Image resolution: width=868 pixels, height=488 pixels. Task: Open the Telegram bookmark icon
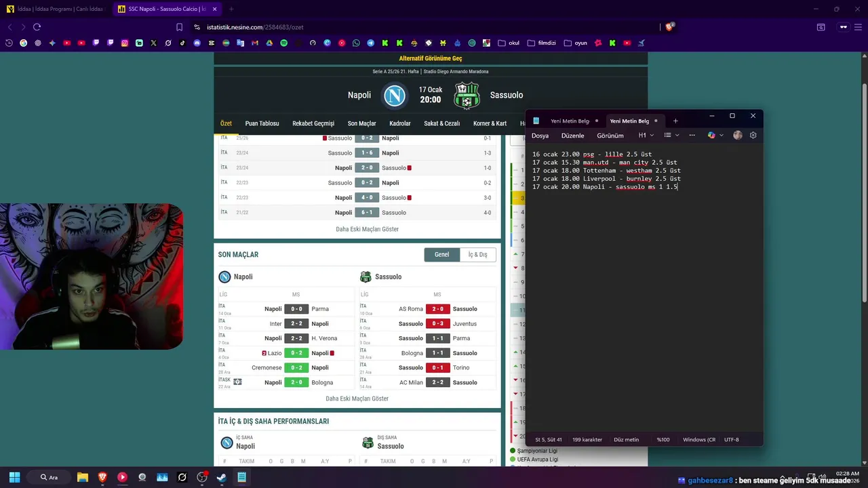point(370,43)
